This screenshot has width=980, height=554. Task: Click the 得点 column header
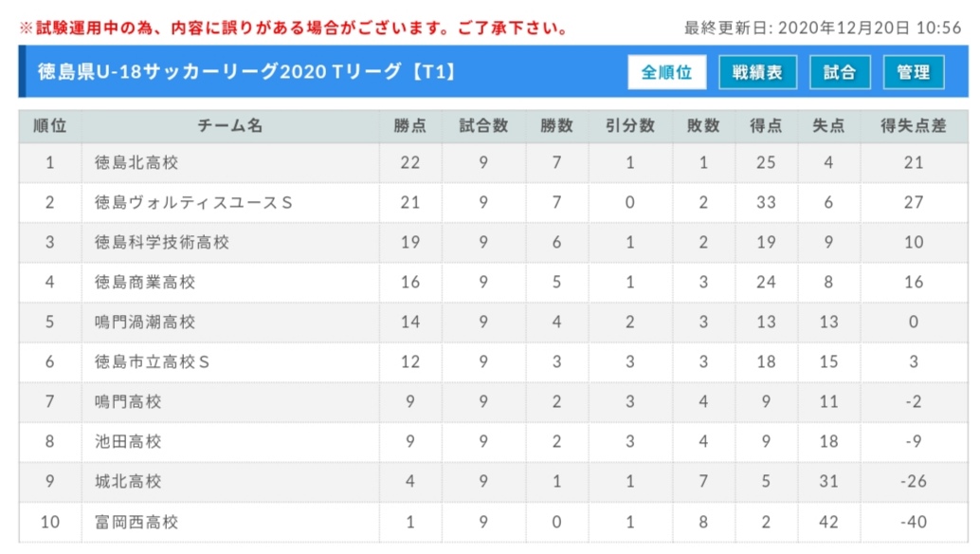tap(766, 125)
